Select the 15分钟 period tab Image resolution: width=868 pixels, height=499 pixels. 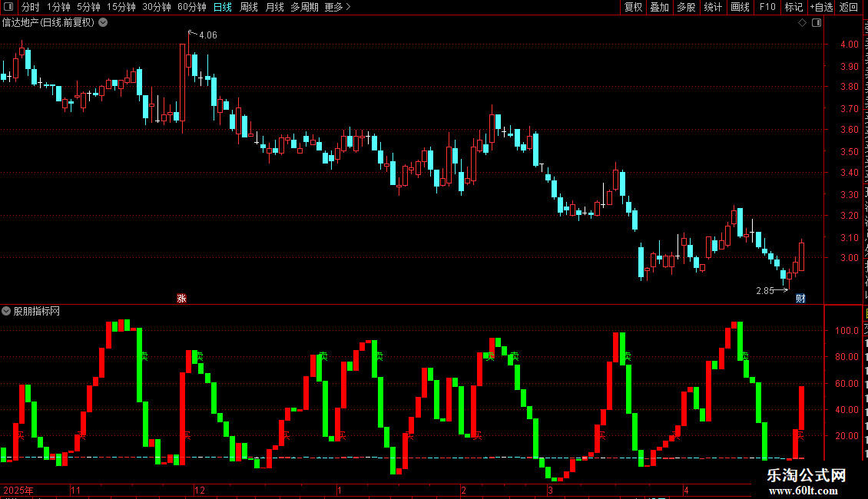[121, 7]
